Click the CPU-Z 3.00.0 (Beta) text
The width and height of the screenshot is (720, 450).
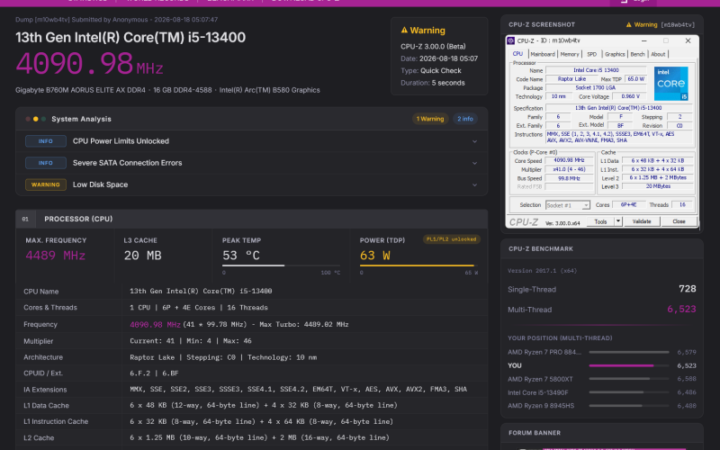(x=433, y=46)
